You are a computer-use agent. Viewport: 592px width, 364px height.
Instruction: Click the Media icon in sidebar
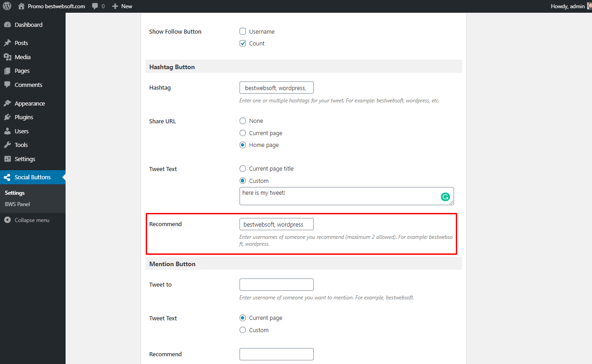7,57
